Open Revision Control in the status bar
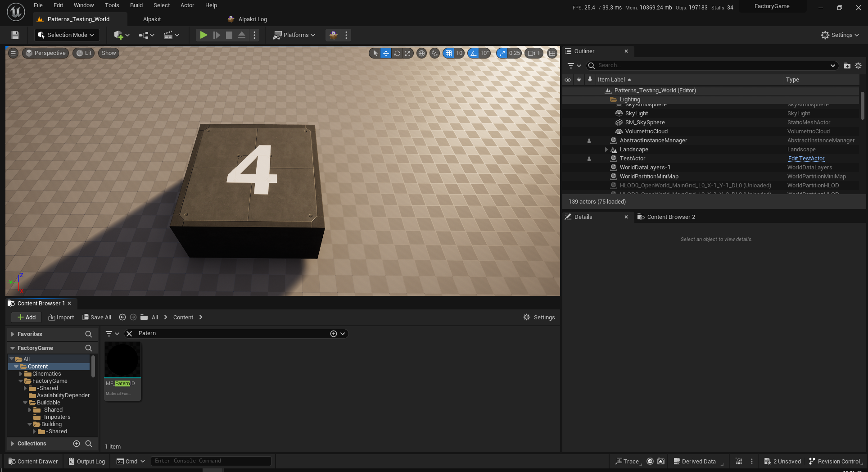This screenshot has height=472, width=868. (x=835, y=462)
